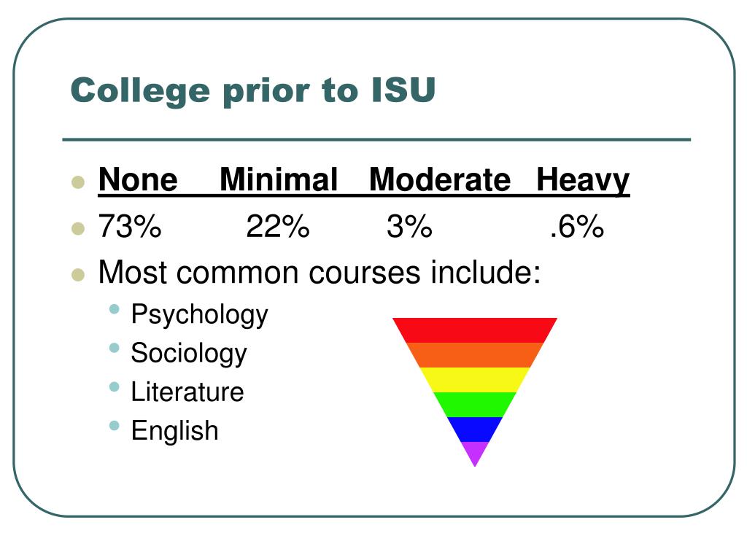Click the English list item
Screen dimensions: 747x560
point(174,431)
